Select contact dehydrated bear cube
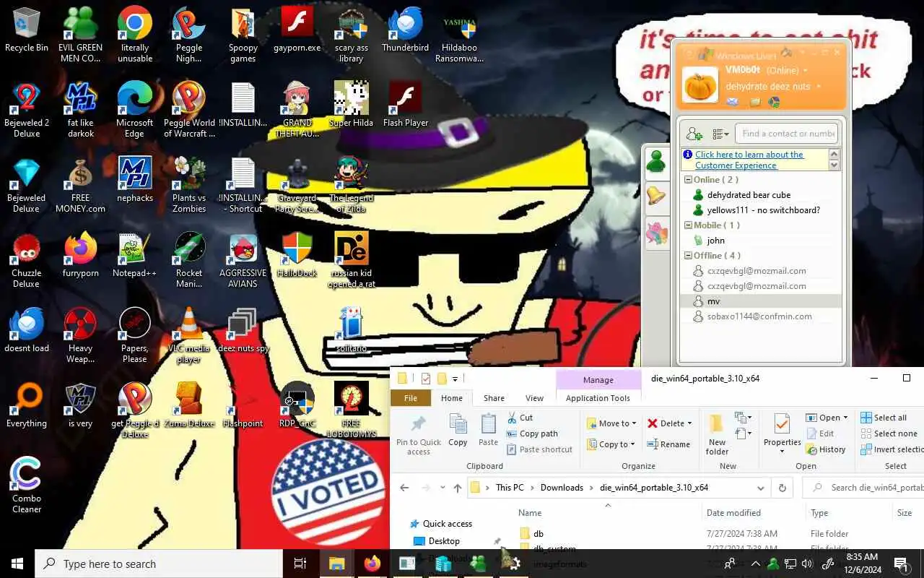This screenshot has width=924, height=578. (749, 195)
